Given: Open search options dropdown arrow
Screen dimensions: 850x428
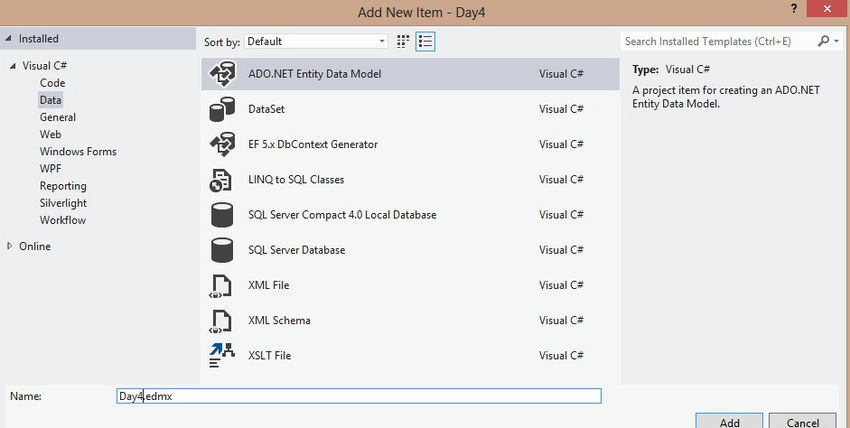Looking at the screenshot, I should click(836, 41).
